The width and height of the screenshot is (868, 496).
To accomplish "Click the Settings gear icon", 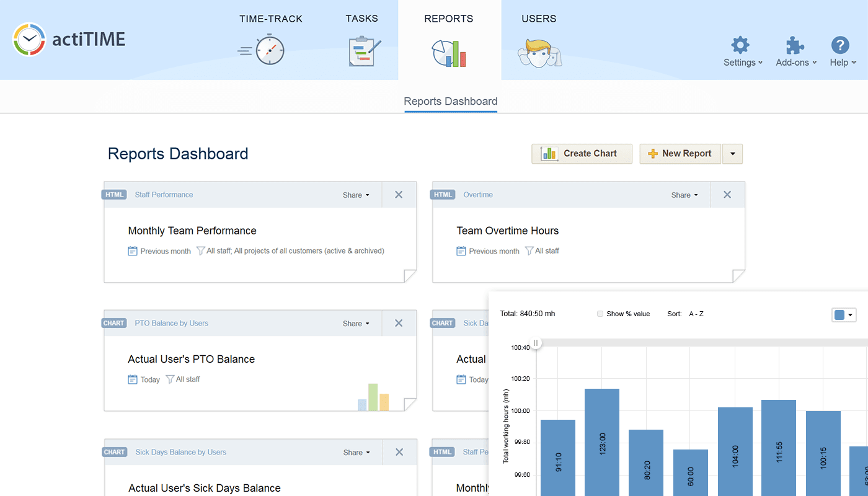I will pos(740,45).
